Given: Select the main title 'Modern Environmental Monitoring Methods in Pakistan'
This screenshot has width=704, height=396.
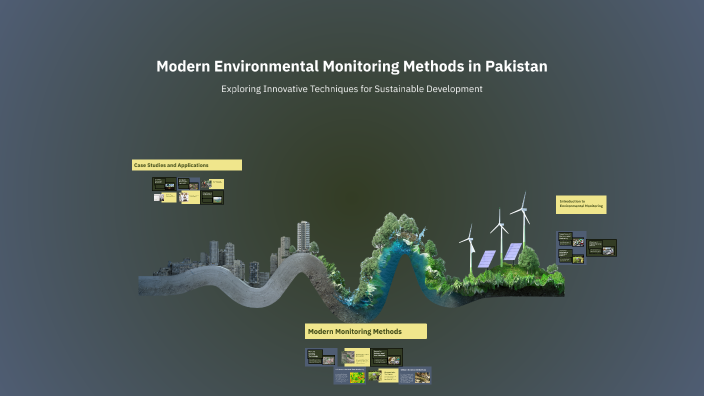Looking at the screenshot, I should [352, 66].
